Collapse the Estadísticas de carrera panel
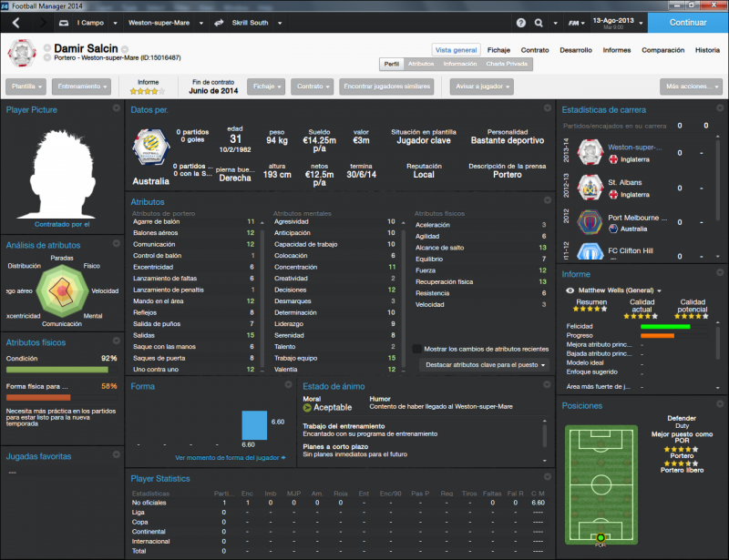729x560 pixels. point(720,108)
